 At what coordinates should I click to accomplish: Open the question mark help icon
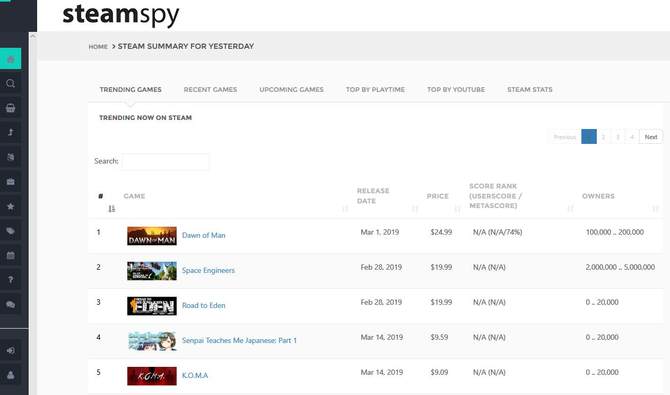point(11,280)
